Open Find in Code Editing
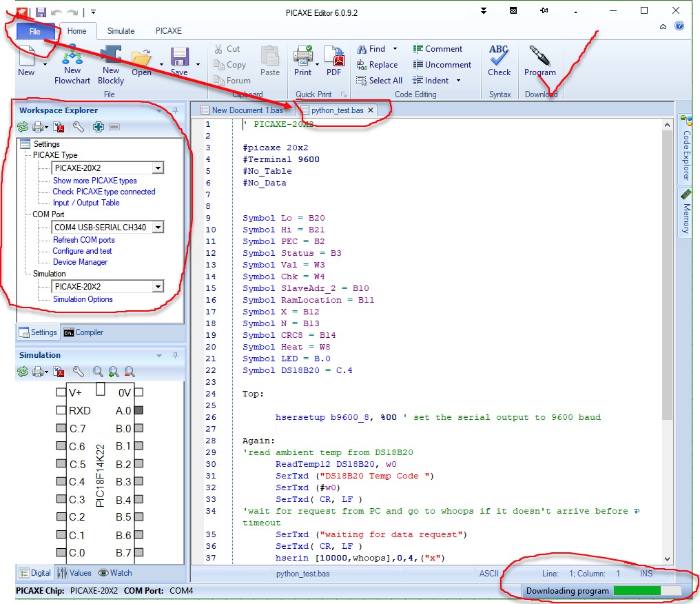700x604 pixels. coord(371,49)
